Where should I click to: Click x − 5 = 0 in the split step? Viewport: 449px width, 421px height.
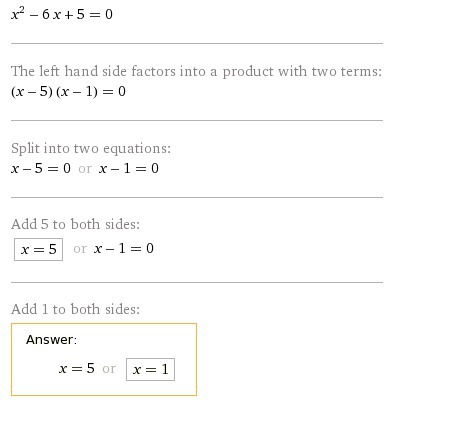coord(41,168)
